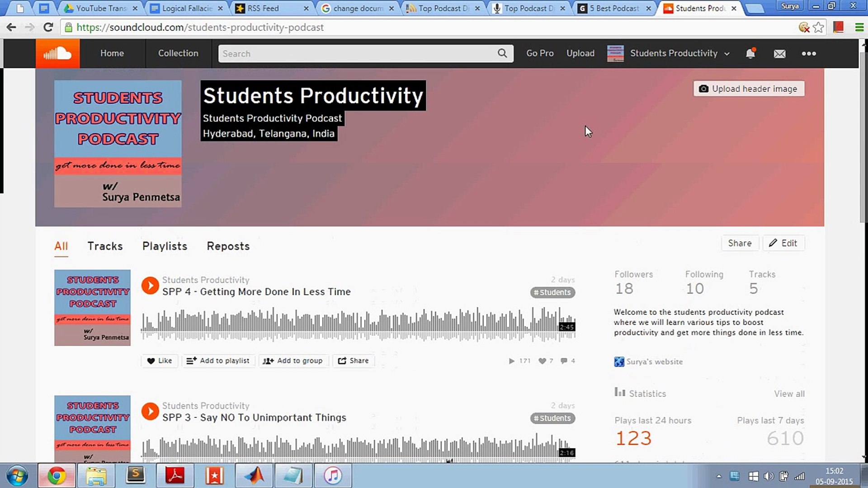Image resolution: width=868 pixels, height=488 pixels.
Task: Select the Tracks tab
Action: (x=105, y=245)
